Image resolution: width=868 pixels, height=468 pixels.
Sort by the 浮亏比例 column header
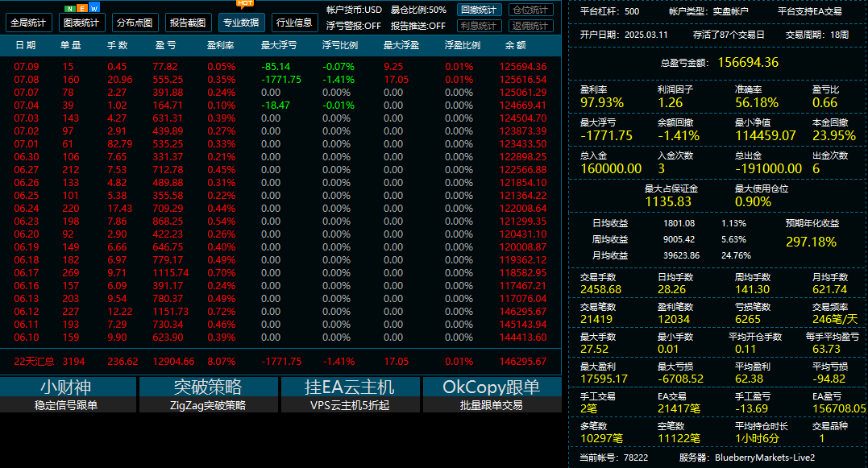[340, 45]
